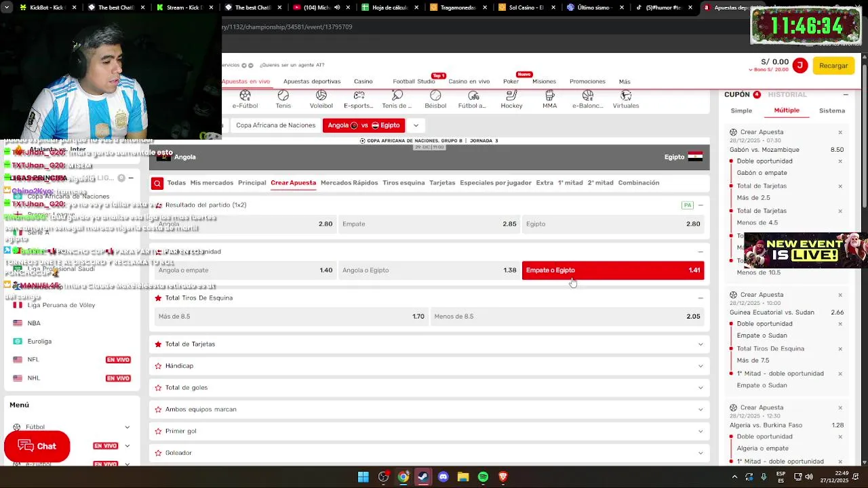Click the red market search icon
The width and height of the screenshot is (868, 488).
click(157, 183)
